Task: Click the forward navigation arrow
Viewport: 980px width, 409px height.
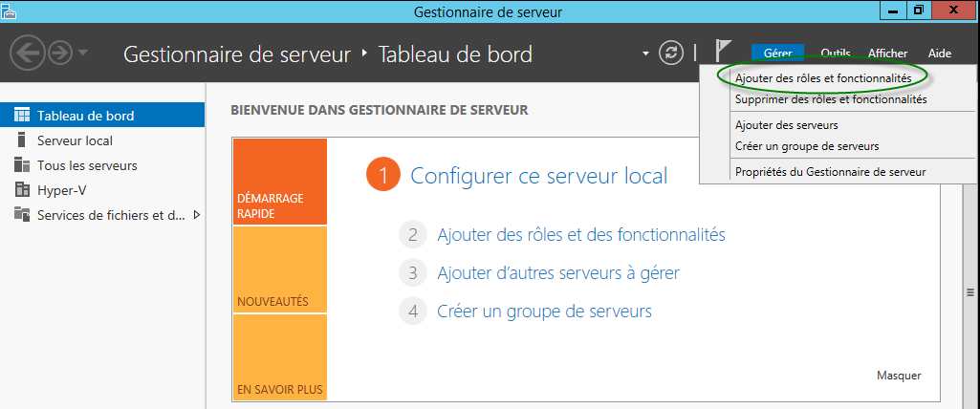Action: [60, 54]
